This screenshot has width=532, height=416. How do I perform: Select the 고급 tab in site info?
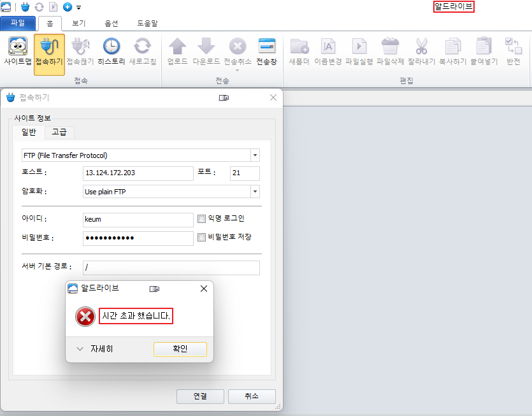click(59, 132)
